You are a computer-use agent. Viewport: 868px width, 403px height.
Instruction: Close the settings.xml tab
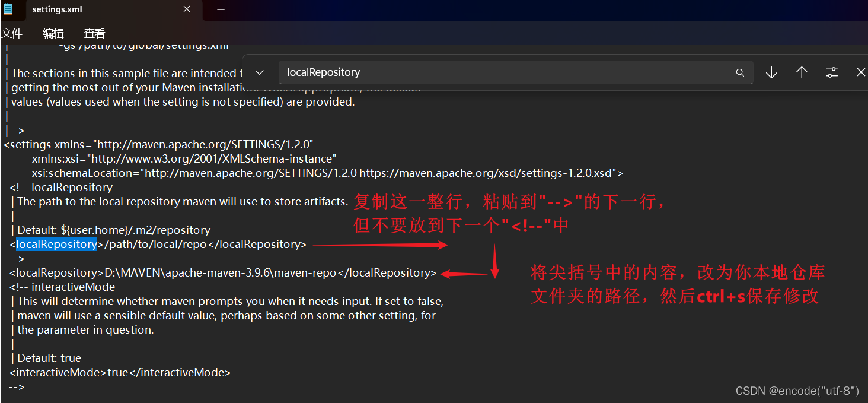(x=187, y=9)
